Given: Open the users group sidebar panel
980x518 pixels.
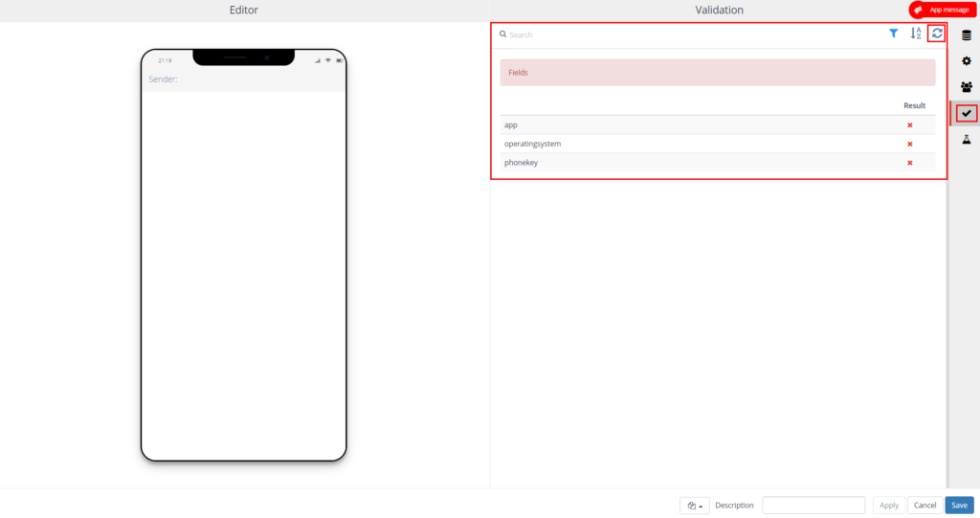Looking at the screenshot, I should click(x=967, y=87).
